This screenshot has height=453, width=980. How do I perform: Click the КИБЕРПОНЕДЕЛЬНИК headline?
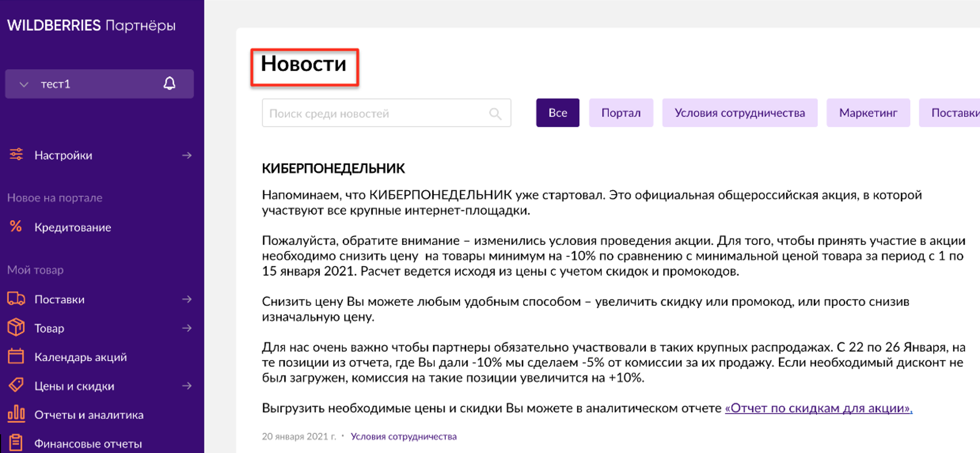[x=333, y=169]
